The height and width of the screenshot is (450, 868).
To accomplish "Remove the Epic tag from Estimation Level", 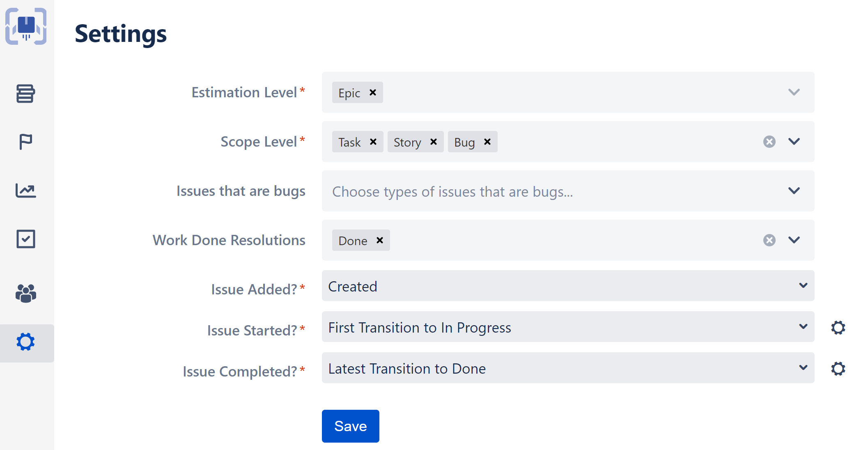I will coord(372,92).
